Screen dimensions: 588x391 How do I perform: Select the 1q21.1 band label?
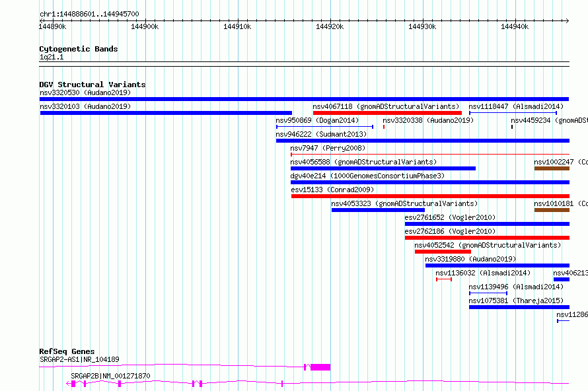pos(52,57)
